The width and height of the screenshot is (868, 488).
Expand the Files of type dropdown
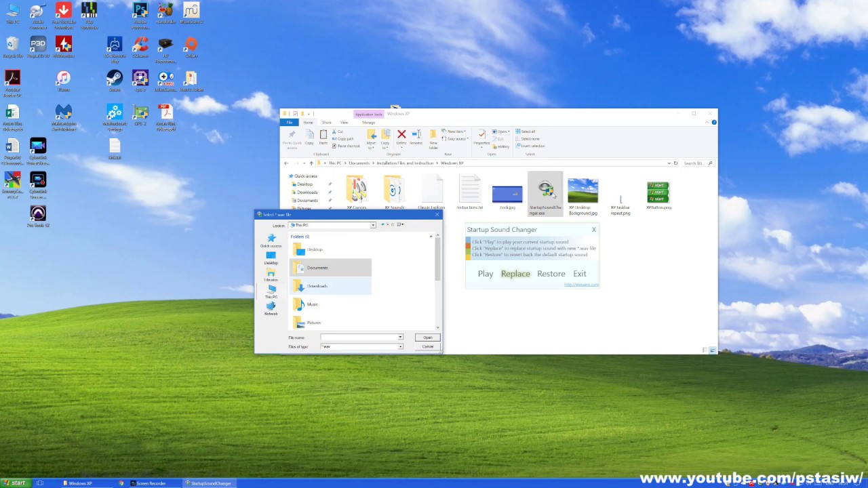coord(400,346)
